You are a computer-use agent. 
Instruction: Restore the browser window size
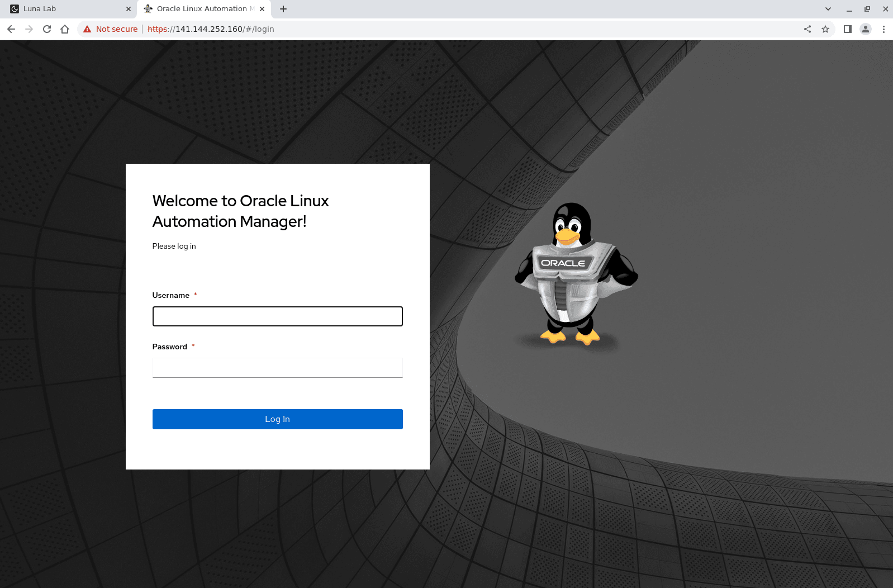867,9
